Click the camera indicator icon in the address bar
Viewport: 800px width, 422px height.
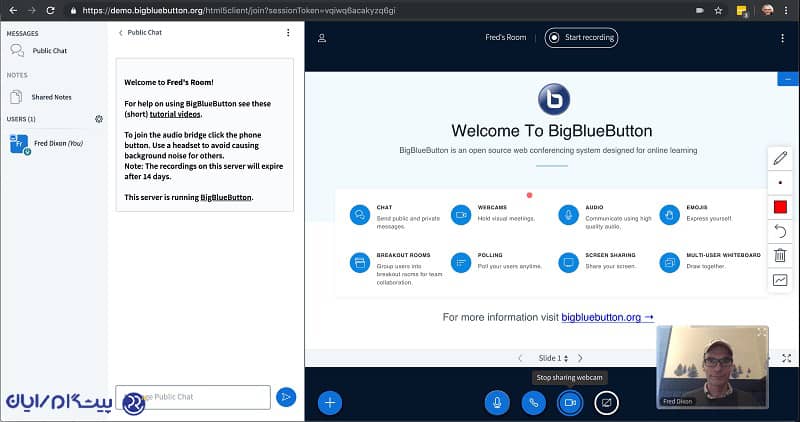pos(700,10)
